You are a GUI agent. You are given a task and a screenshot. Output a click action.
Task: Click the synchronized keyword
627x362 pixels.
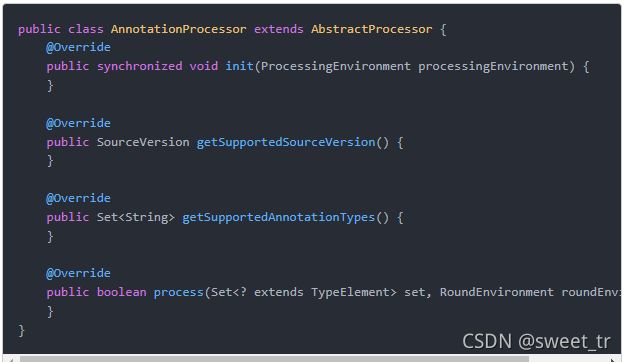click(140, 66)
